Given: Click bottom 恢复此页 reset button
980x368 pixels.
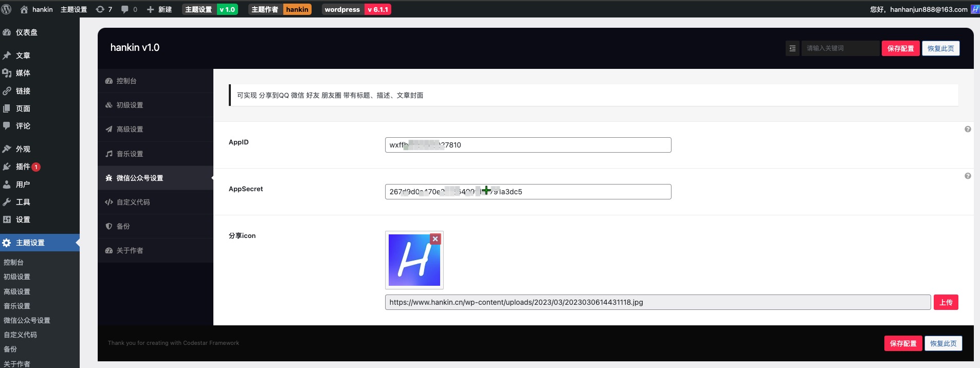Looking at the screenshot, I should (943, 343).
